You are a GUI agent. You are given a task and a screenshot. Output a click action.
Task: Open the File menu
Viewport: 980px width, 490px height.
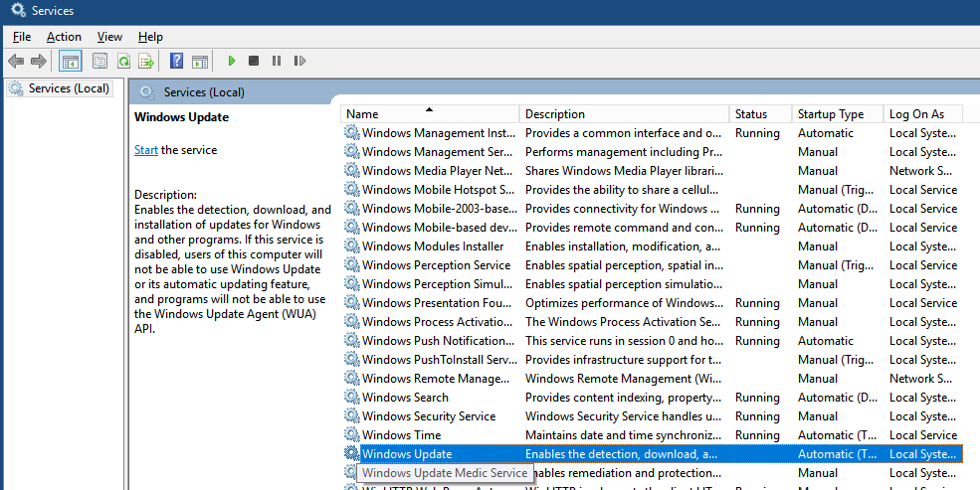pos(22,37)
